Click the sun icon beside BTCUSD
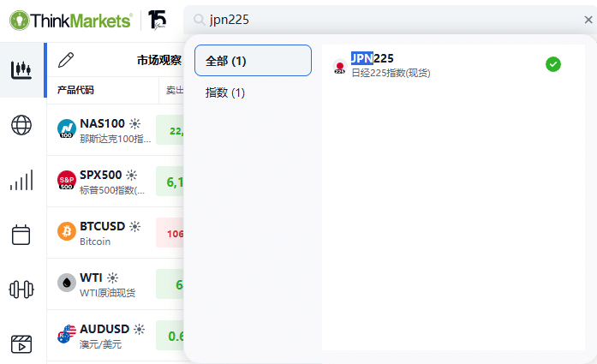Image resolution: width=597 pixels, height=364 pixels. pyautogui.click(x=134, y=227)
